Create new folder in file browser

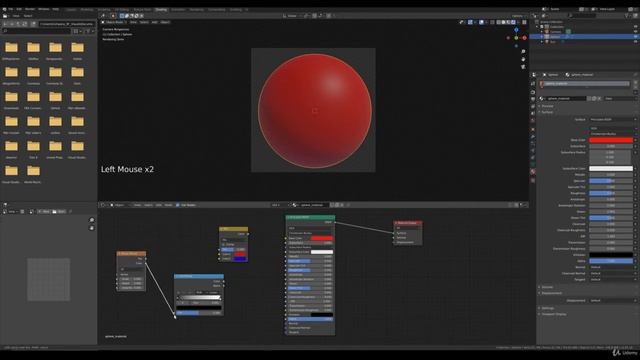pos(33,24)
